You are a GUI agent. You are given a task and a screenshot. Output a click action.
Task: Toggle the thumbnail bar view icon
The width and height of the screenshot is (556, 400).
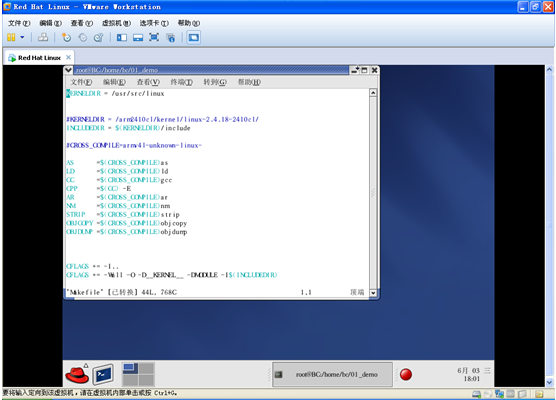pos(138,37)
